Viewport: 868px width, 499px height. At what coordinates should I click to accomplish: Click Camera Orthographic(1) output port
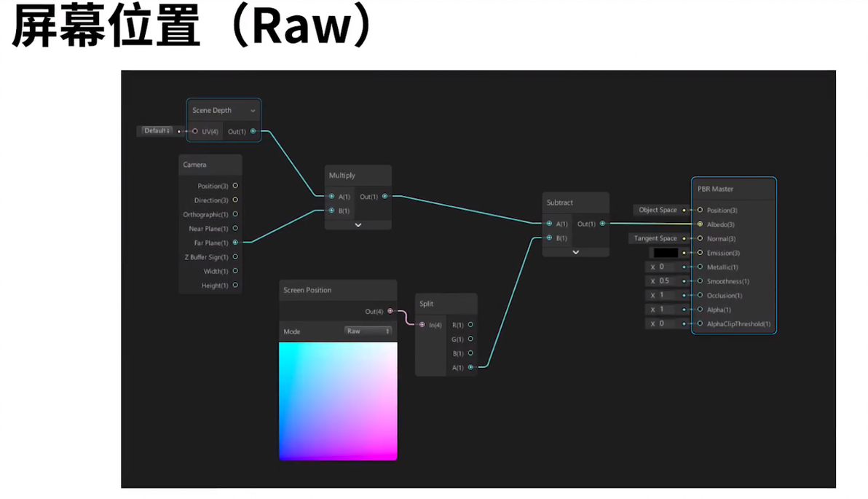(x=235, y=213)
